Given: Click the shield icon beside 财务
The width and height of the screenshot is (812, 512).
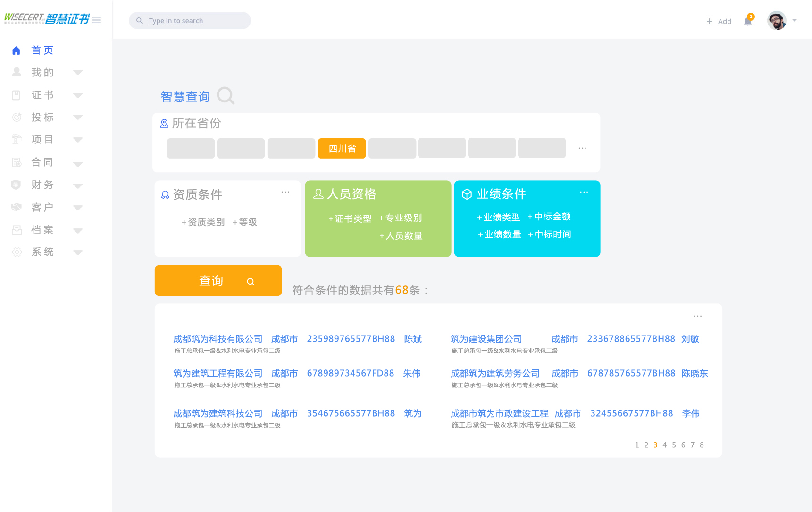Looking at the screenshot, I should (x=16, y=185).
